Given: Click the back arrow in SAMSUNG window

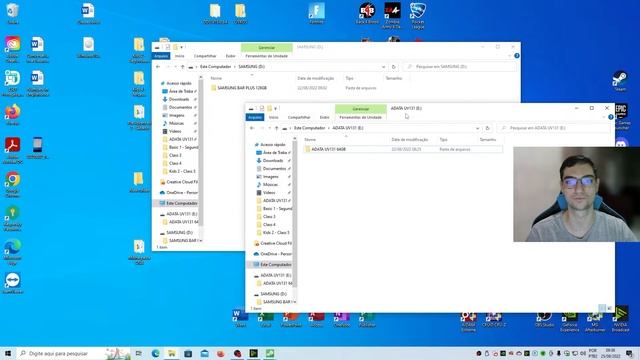Looking at the screenshot, I should pos(158,67).
